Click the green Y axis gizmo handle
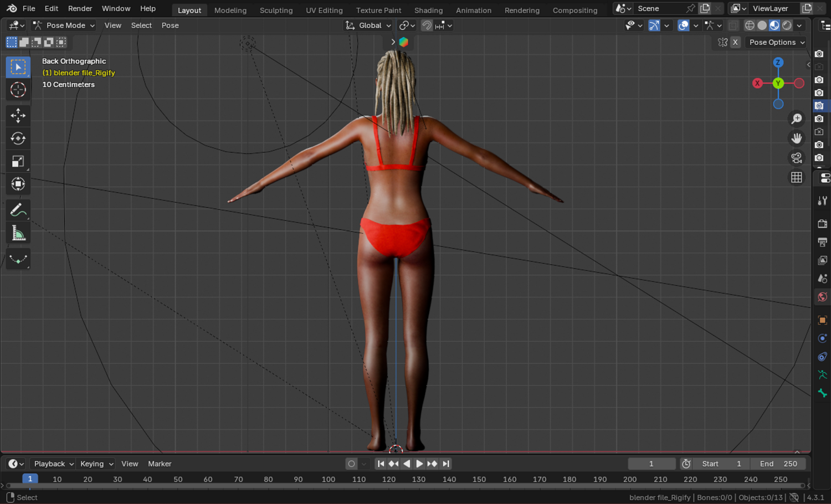 (x=778, y=83)
